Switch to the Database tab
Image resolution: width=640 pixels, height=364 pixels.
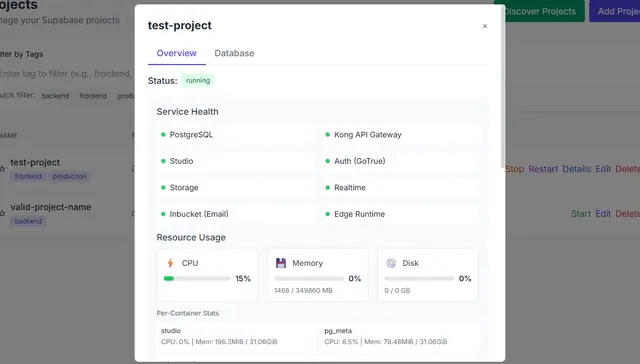[234, 53]
